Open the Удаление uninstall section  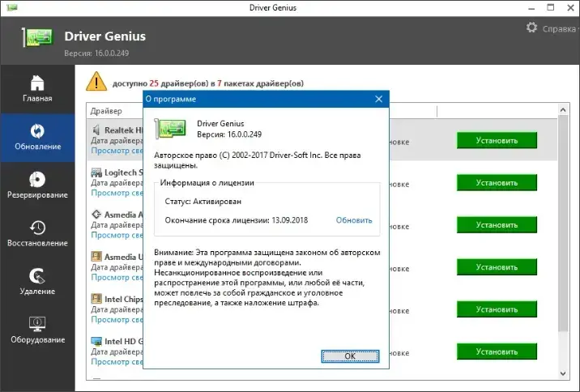click(37, 283)
